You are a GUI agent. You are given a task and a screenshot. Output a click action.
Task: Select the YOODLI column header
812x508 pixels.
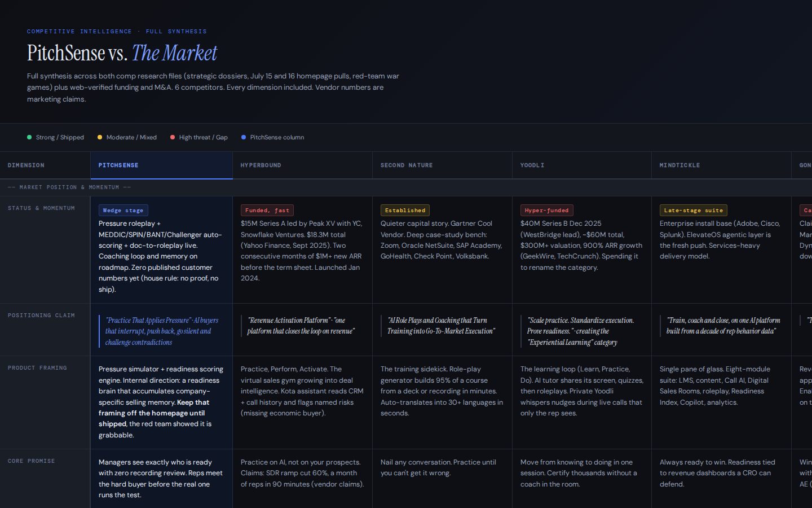pos(582,165)
